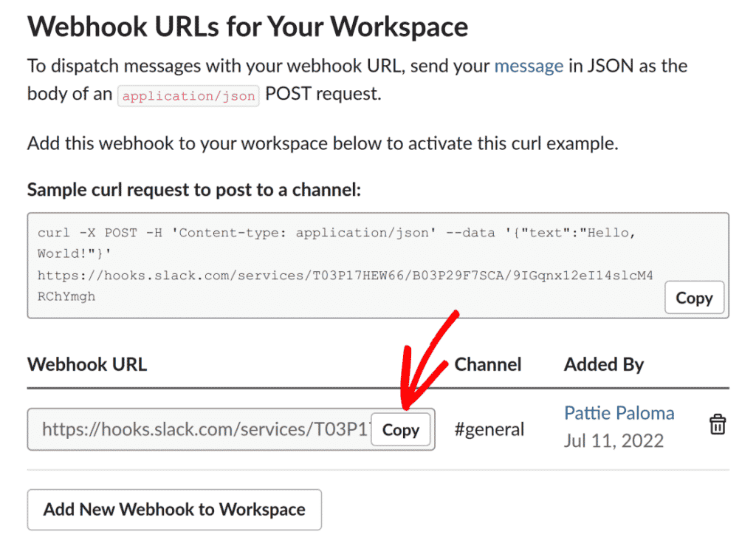Click the 'Channel' column header
756x546 pixels.
(x=487, y=364)
